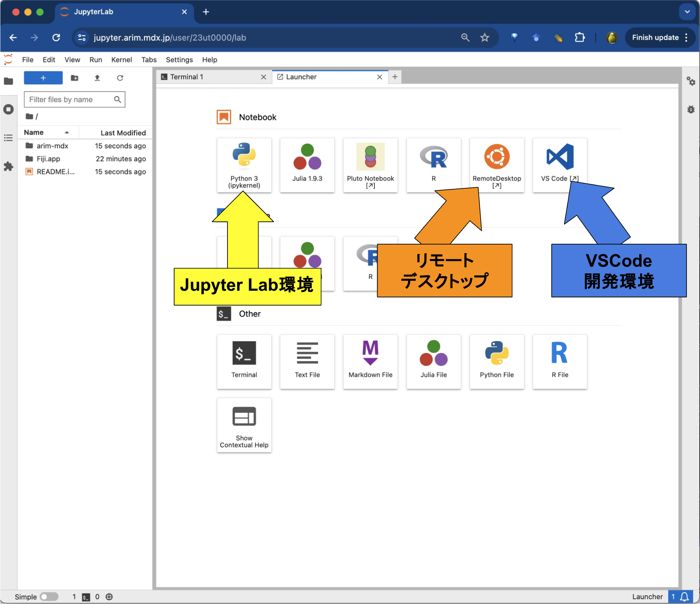Create a new Julia File
The image size is (700, 604).
pyautogui.click(x=433, y=361)
